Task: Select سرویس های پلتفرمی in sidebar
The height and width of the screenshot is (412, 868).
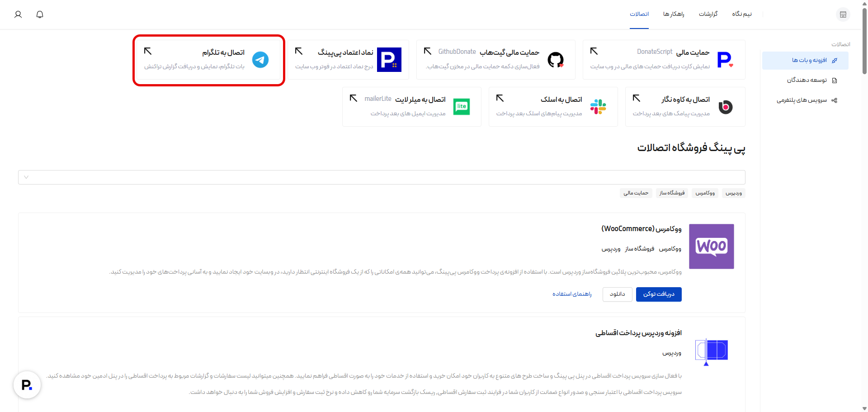Action: point(805,100)
